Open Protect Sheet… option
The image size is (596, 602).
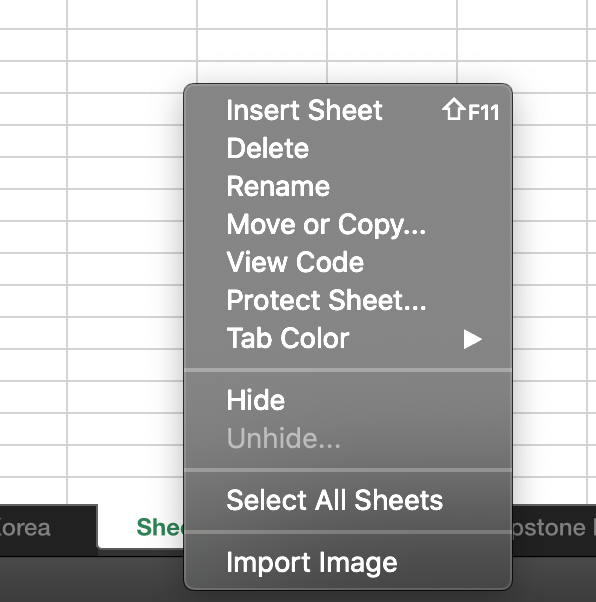[348, 301]
